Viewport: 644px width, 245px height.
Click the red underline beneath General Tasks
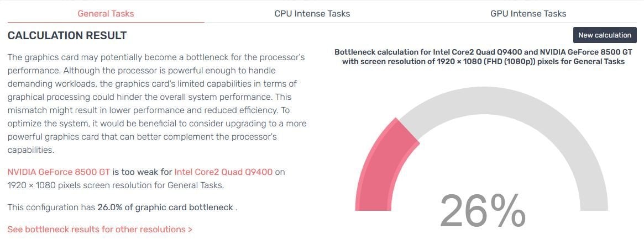tap(106, 22)
